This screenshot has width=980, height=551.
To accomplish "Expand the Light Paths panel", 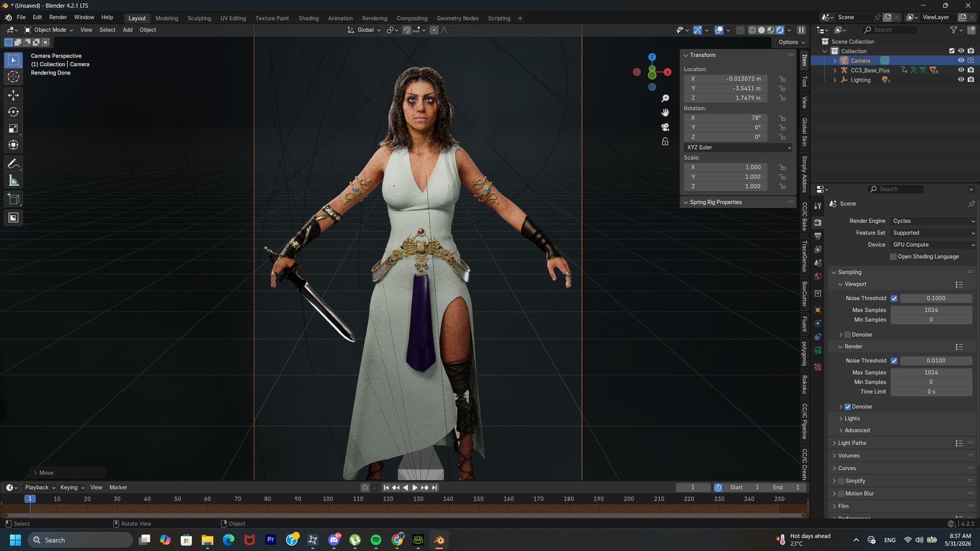I will tap(851, 443).
